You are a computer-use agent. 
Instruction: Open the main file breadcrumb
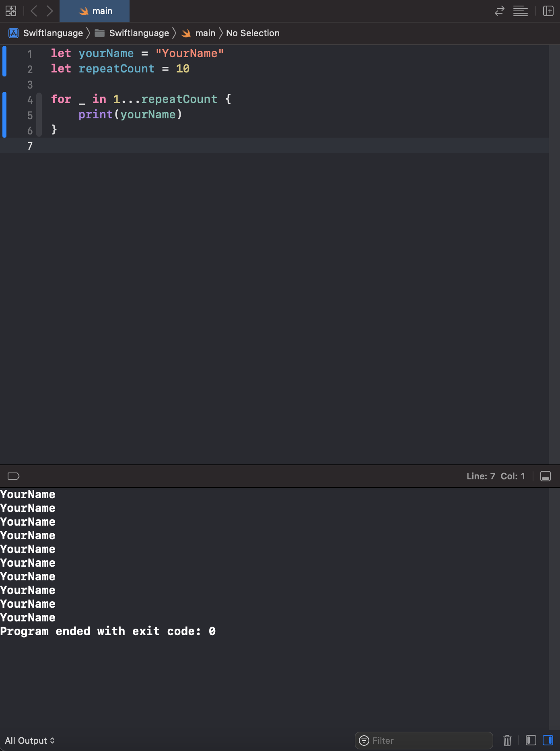coord(205,33)
